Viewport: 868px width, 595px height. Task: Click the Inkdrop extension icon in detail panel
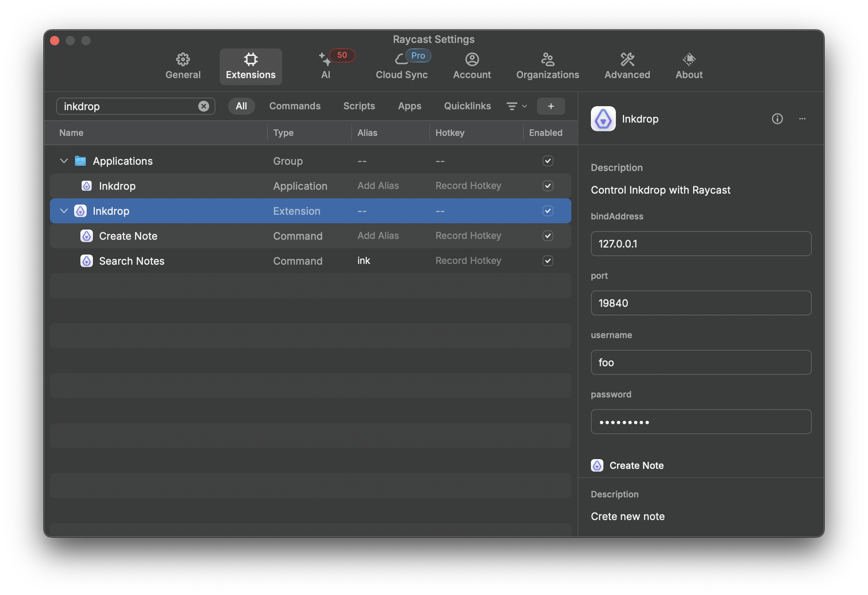pos(603,119)
